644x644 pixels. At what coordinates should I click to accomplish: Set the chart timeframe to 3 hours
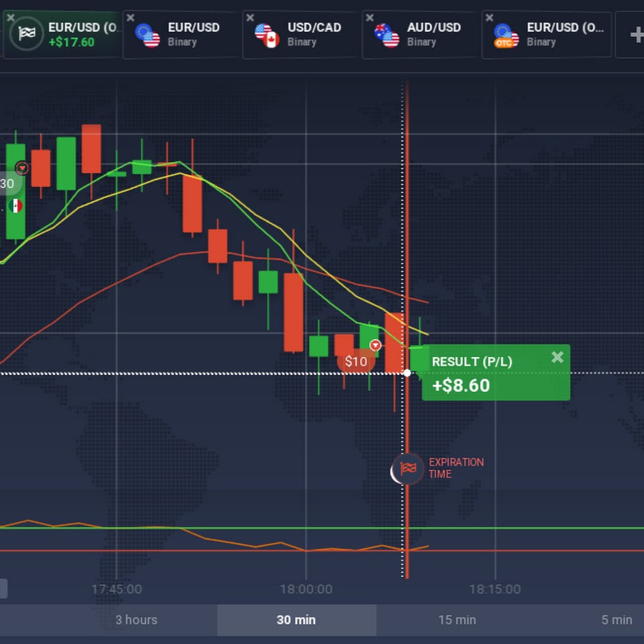coord(136,620)
